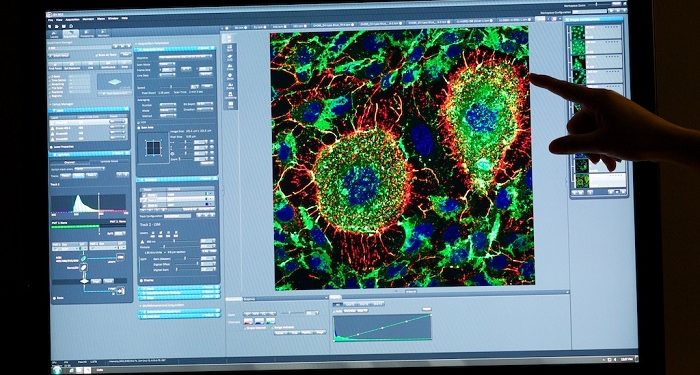Click the Start Experiment button
This screenshot has width=700, height=375.
[114, 94]
